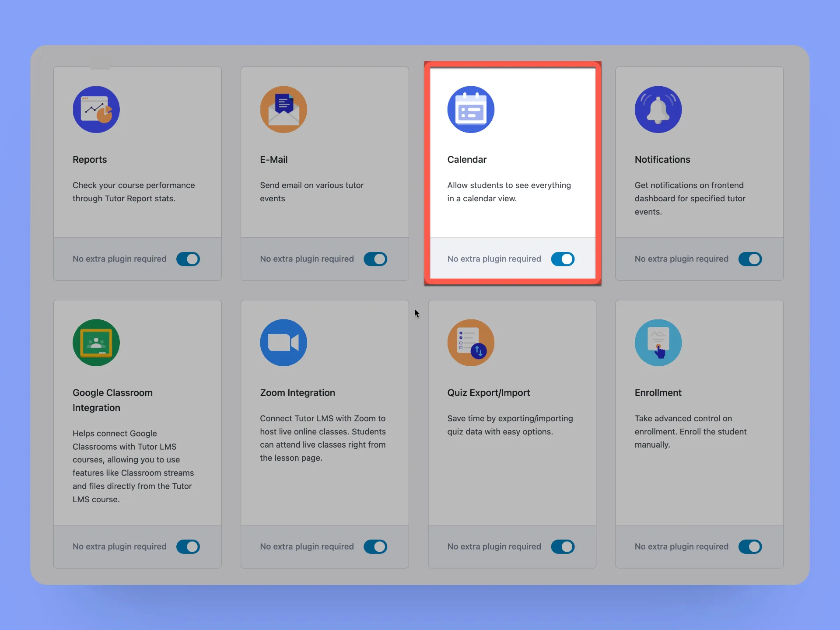The image size is (840, 630).
Task: Click 'No extra plugin required' under Enrollment
Action: pyautogui.click(x=681, y=546)
